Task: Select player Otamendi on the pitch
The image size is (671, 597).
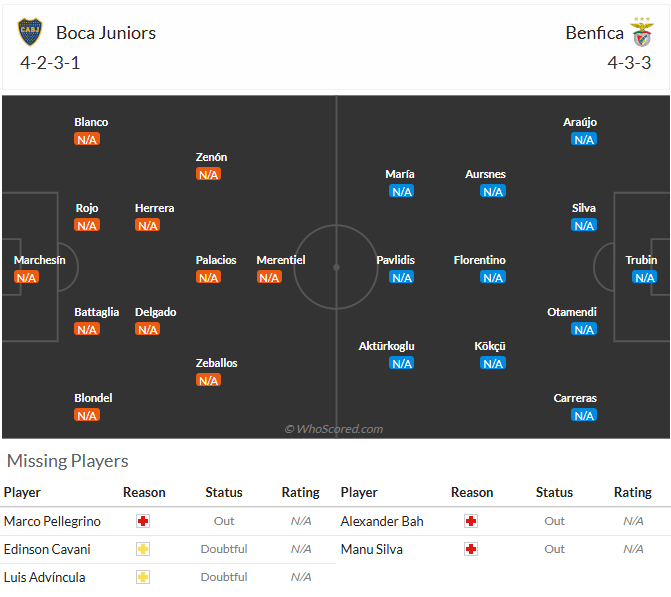Action: (572, 312)
